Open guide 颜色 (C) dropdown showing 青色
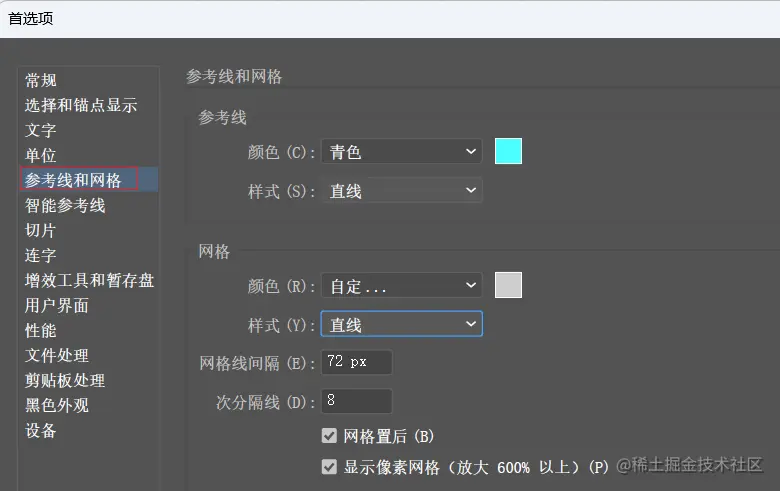This screenshot has width=780, height=491. point(401,151)
